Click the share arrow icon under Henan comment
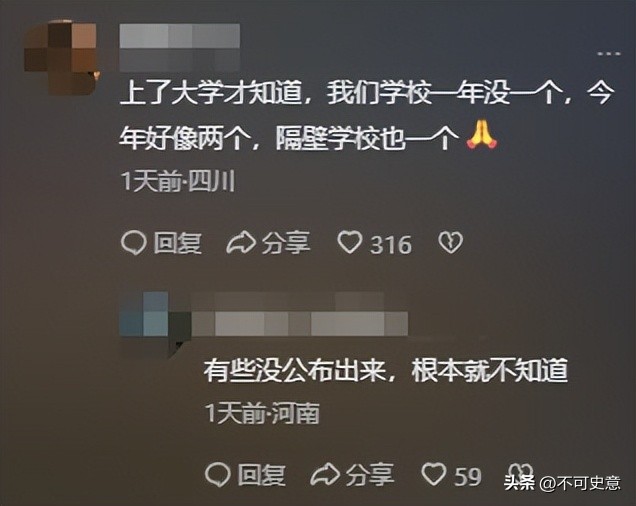Image resolution: width=636 pixels, height=506 pixels. [x=325, y=475]
